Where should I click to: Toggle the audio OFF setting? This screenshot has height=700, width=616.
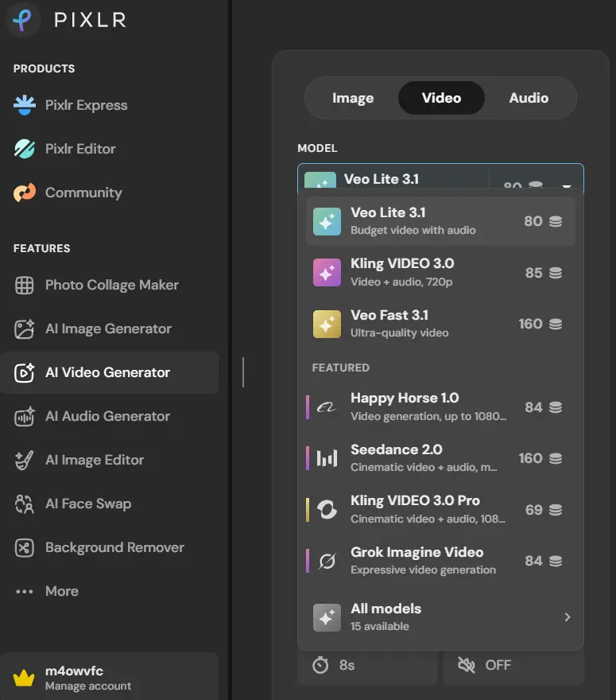pos(513,665)
